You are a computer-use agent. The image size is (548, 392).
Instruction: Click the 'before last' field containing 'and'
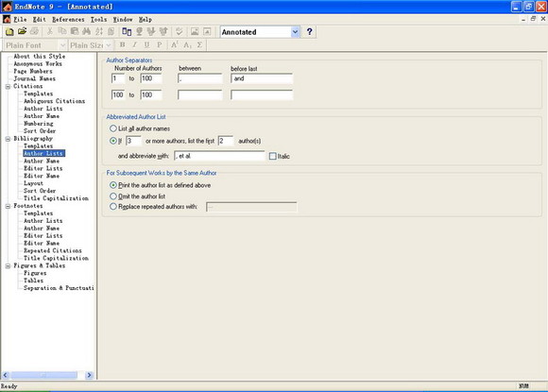[262, 78]
